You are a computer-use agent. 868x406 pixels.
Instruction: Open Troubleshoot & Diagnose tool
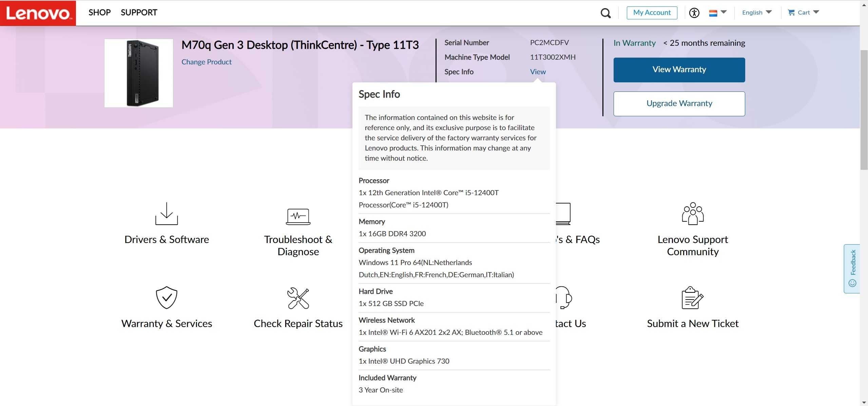[298, 229]
